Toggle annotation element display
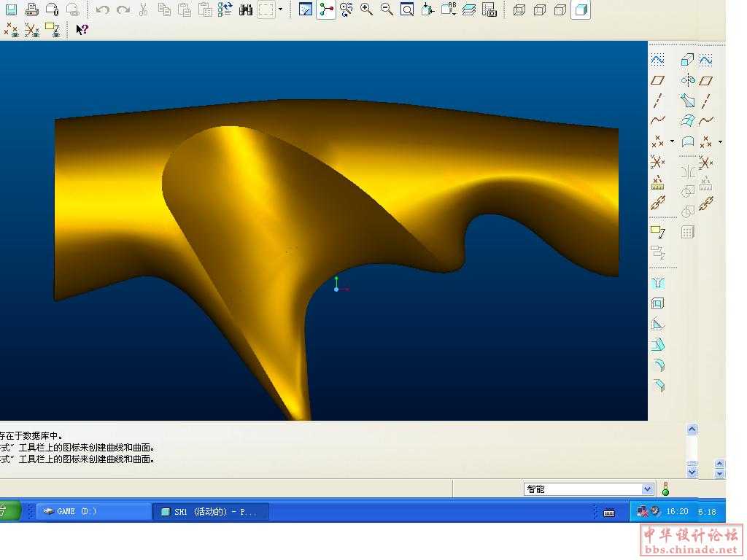Image resolution: width=747 pixels, height=560 pixels. (x=52, y=30)
